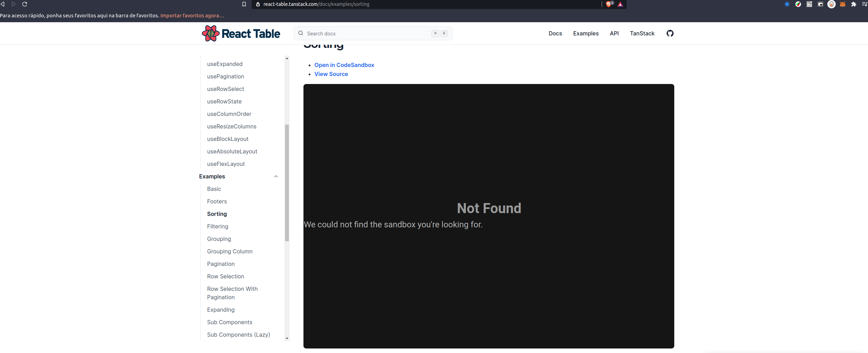The width and height of the screenshot is (868, 353).
Task: Click the Open in CodeSandbox link
Action: point(344,65)
